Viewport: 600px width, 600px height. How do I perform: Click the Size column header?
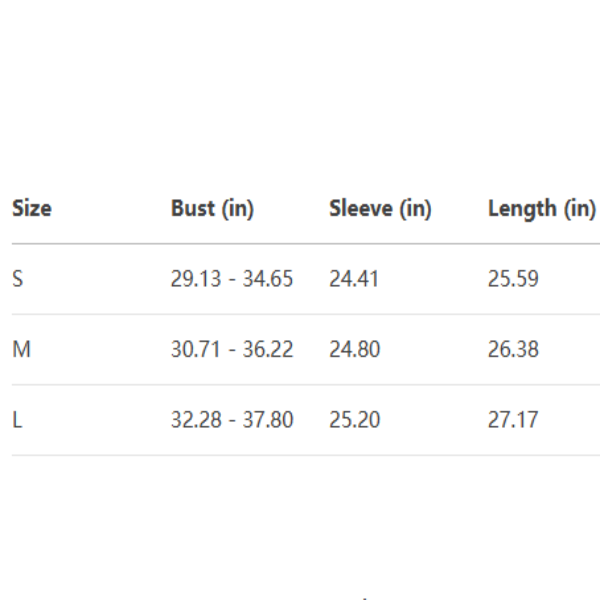[x=32, y=209]
